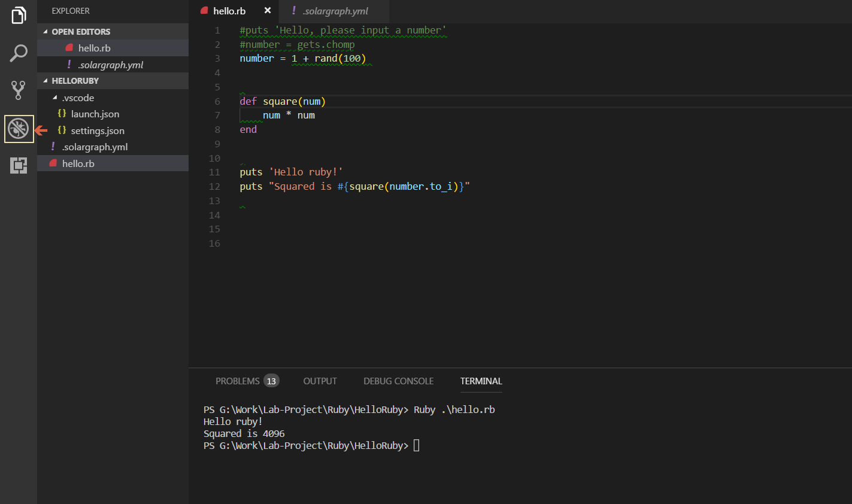This screenshot has height=504, width=852.
Task: Select the highlighted Debug icon in activity bar
Action: [18, 128]
